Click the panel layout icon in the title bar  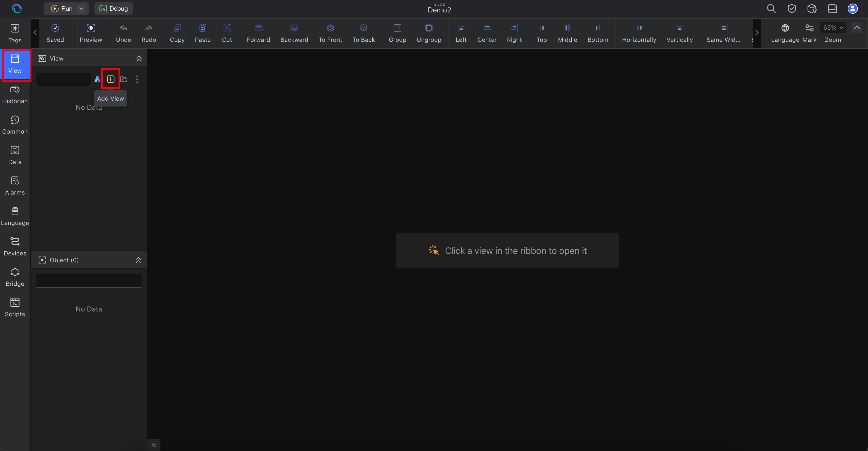click(832, 8)
